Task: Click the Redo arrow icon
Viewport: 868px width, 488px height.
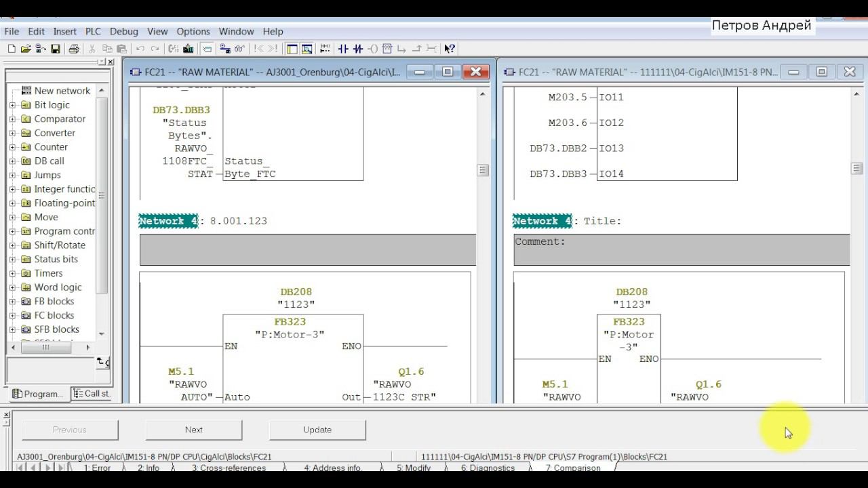Action: tap(155, 49)
